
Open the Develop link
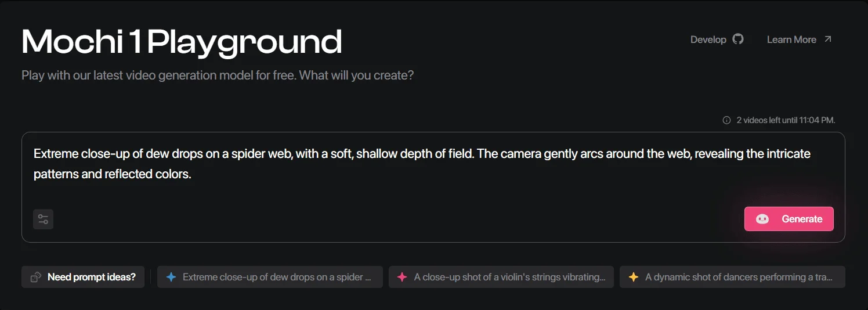point(708,39)
